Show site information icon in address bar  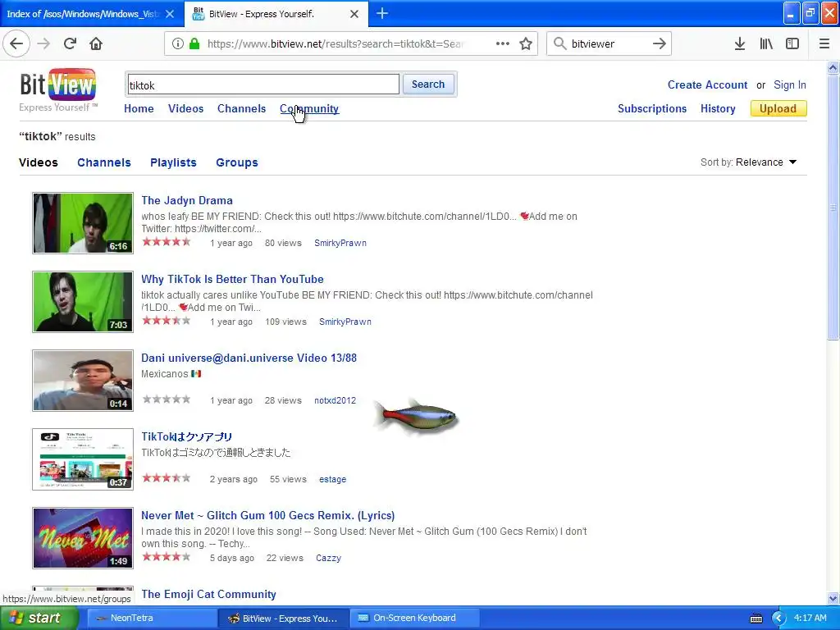click(178, 43)
